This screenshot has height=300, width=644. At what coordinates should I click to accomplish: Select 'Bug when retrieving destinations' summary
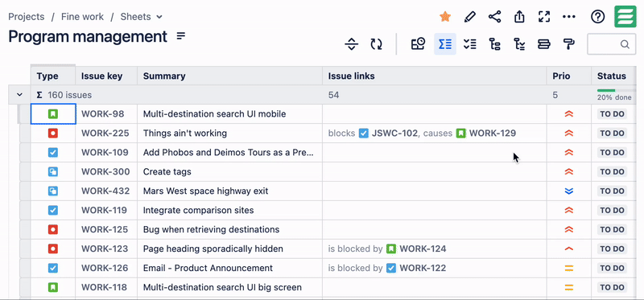[211, 229]
